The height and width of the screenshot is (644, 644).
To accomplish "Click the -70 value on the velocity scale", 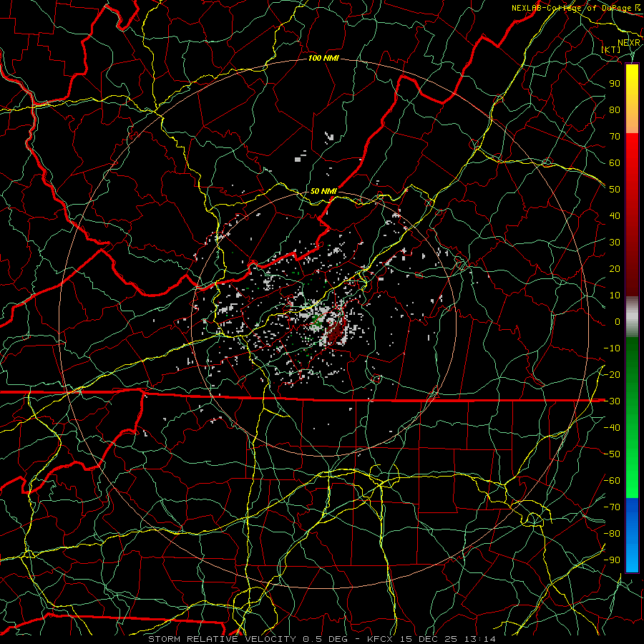I will coord(612,507).
